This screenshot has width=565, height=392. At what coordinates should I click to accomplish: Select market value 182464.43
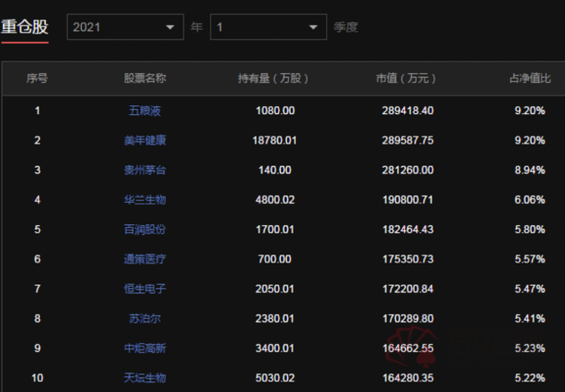408,229
